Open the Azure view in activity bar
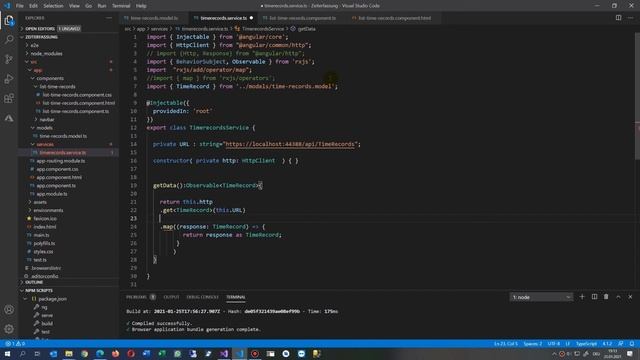640x360 pixels. click(x=9, y=118)
